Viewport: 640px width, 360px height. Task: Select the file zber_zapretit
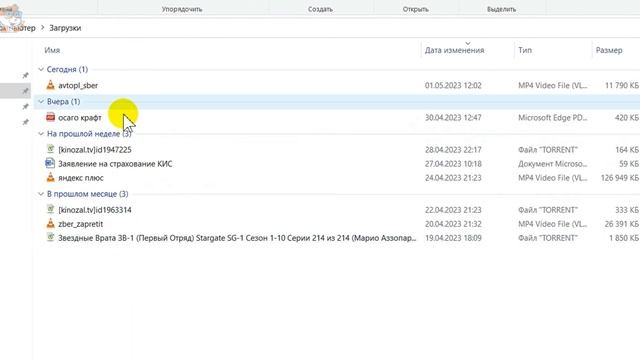pyautogui.click(x=80, y=224)
